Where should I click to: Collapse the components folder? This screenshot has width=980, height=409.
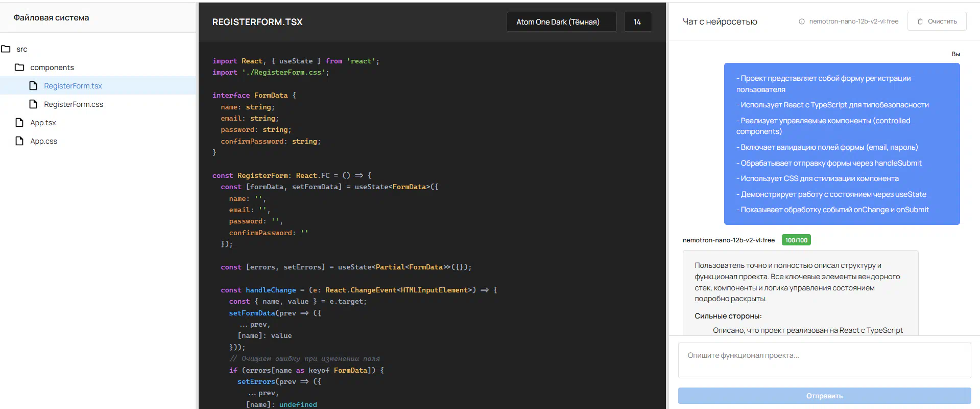coord(52,67)
